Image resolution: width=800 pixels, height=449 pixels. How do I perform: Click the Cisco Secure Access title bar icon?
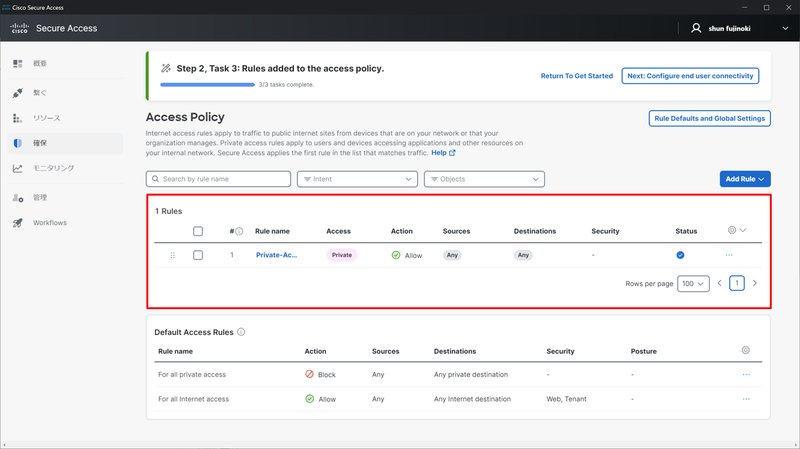tap(6, 8)
